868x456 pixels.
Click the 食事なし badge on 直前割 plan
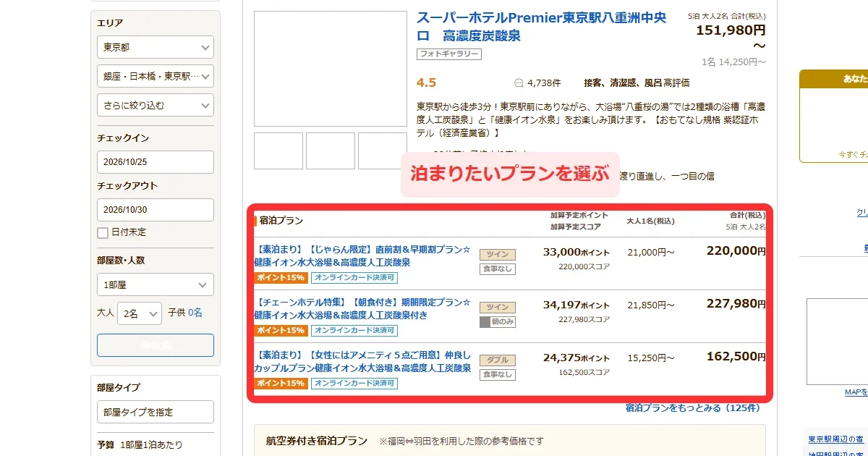coord(498,269)
